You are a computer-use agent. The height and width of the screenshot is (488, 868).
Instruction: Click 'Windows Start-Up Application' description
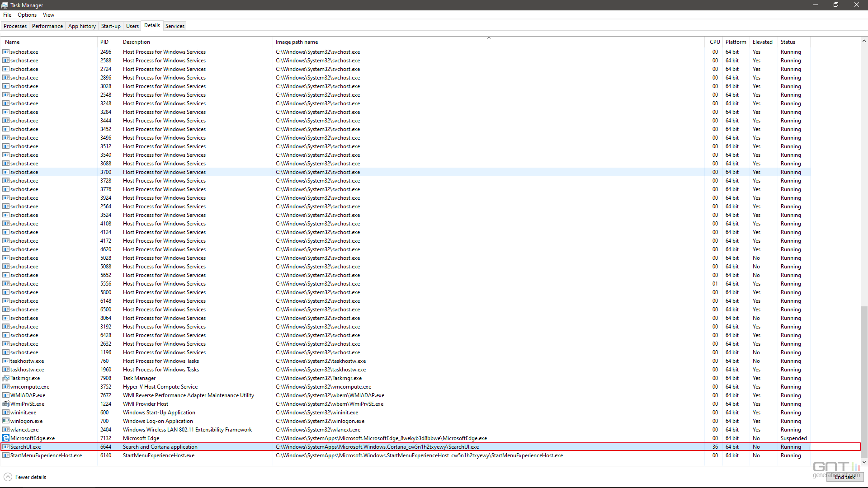click(159, 413)
